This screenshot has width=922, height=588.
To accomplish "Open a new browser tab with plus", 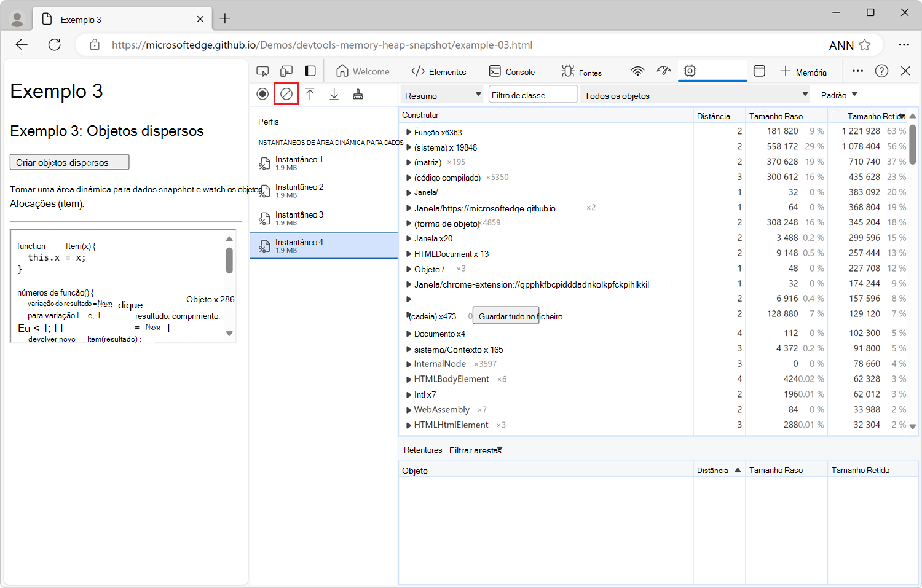I will [225, 18].
